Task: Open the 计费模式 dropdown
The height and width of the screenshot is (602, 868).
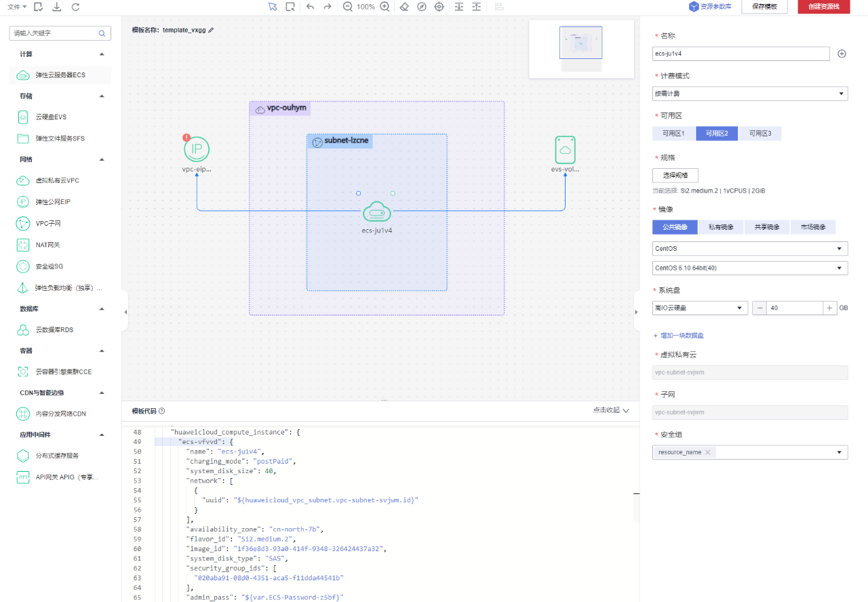Action: tap(749, 94)
